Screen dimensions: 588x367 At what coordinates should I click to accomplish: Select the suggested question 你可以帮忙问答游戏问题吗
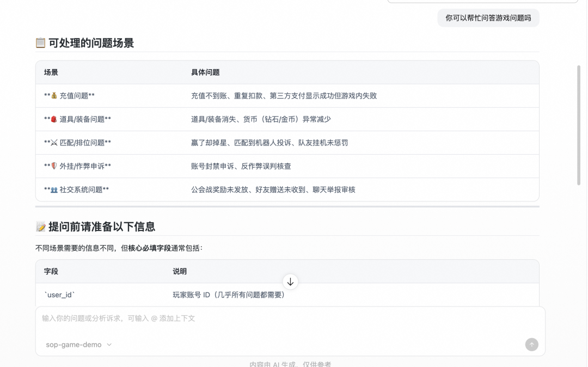click(x=488, y=18)
